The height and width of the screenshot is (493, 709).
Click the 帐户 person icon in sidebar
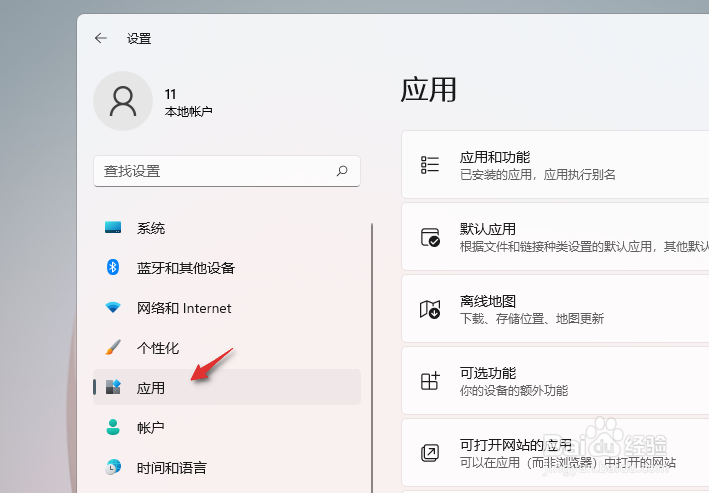[x=113, y=427]
